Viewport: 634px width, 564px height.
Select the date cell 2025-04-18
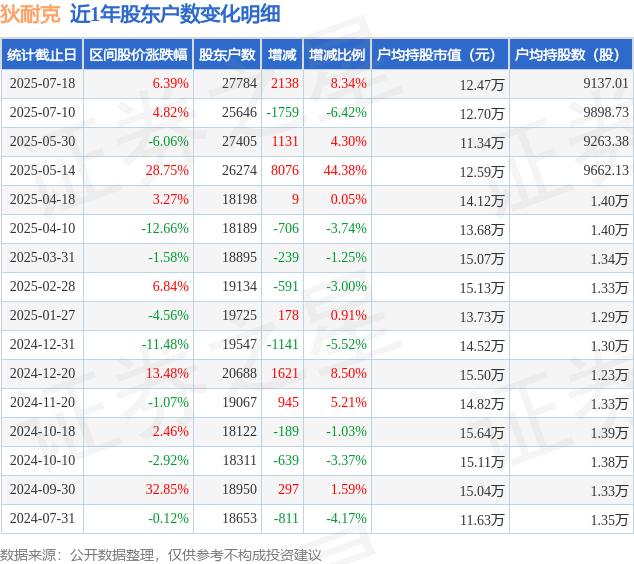[x=42, y=199]
